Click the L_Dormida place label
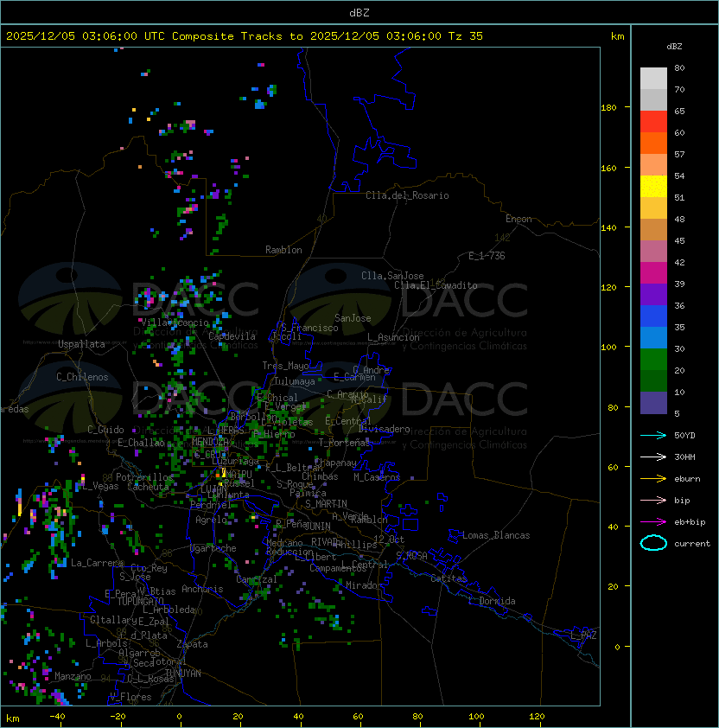The height and width of the screenshot is (728, 719). pos(492,601)
